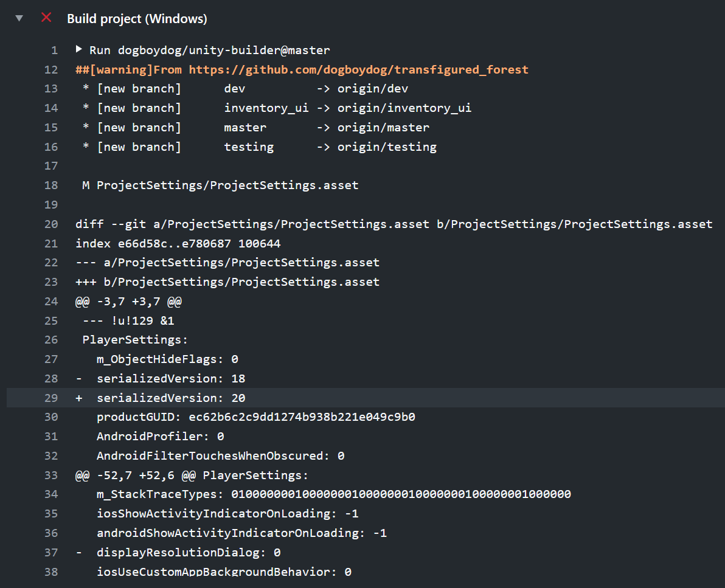
Task: Select 'index e66d58c..e780687 100644' line
Action: pyautogui.click(x=178, y=244)
